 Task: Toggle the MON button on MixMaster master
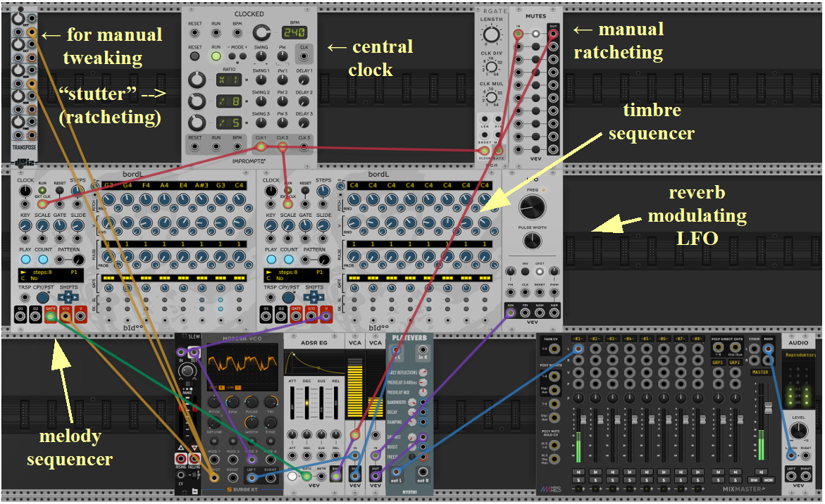pyautogui.click(x=768, y=480)
